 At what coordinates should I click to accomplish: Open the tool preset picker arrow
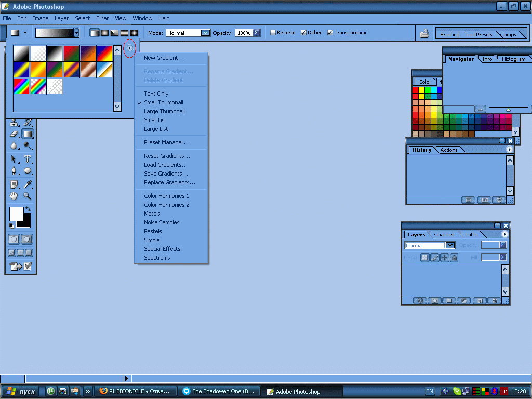click(x=25, y=33)
